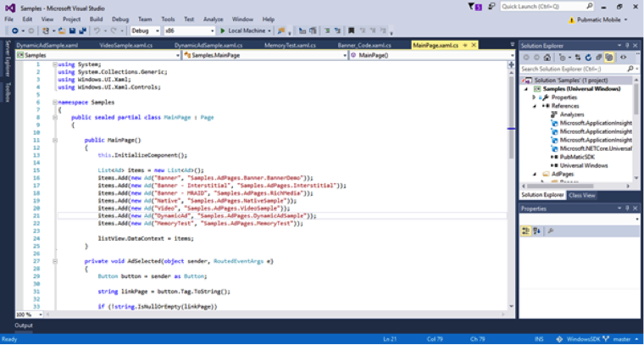Click the Pubmatic Mobile account name
This screenshot has width=644, height=345.
(600, 19)
